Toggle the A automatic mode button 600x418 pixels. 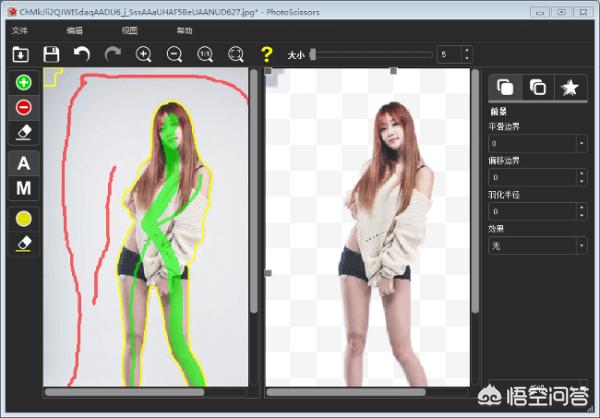(24, 163)
